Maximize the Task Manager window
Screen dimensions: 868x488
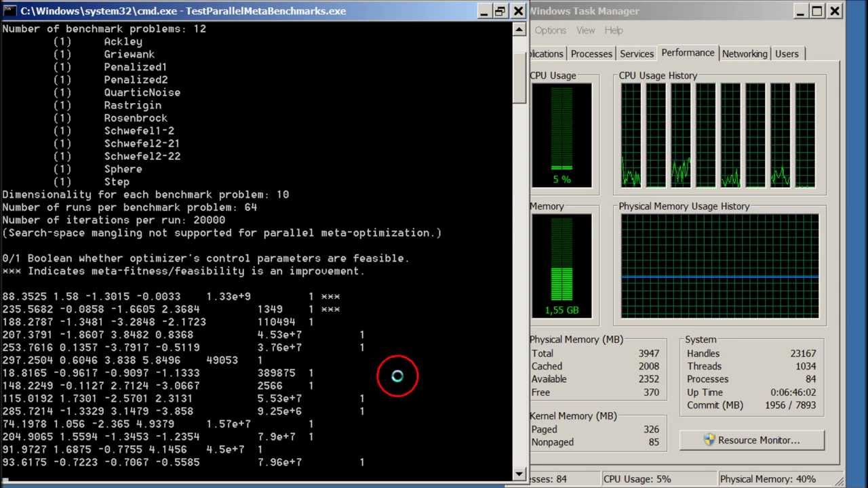pyautogui.click(x=817, y=11)
